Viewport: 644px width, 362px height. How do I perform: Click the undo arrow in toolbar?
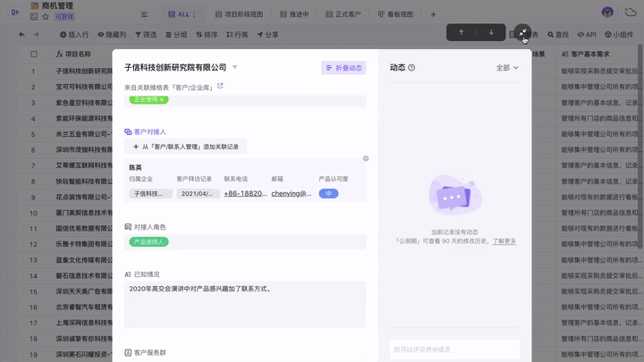click(23, 34)
